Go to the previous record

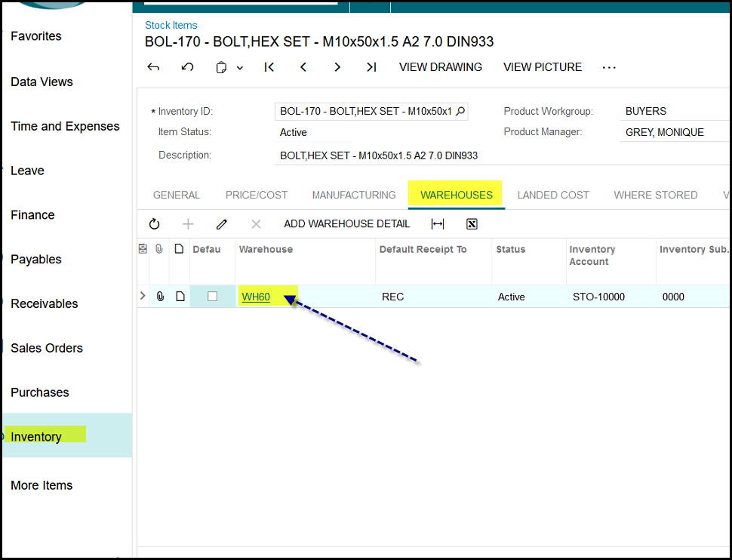303,67
